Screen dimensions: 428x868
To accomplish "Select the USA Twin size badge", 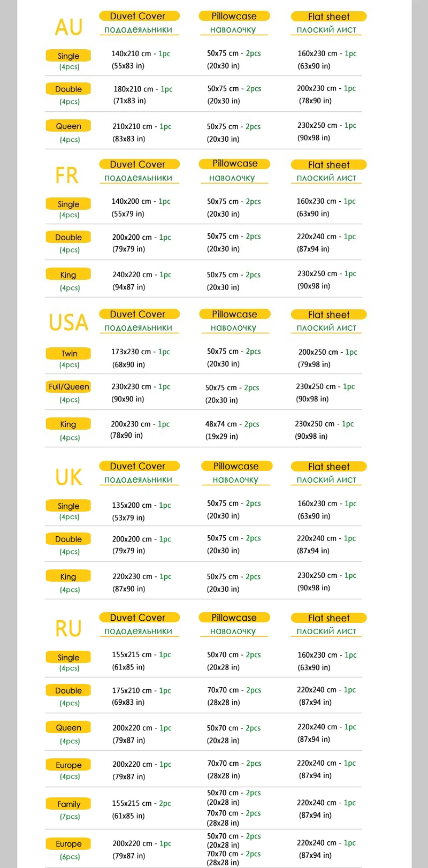I will click(68, 354).
